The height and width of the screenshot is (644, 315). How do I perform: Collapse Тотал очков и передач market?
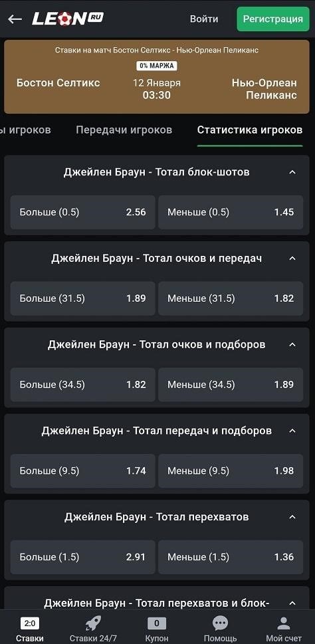[292, 259]
